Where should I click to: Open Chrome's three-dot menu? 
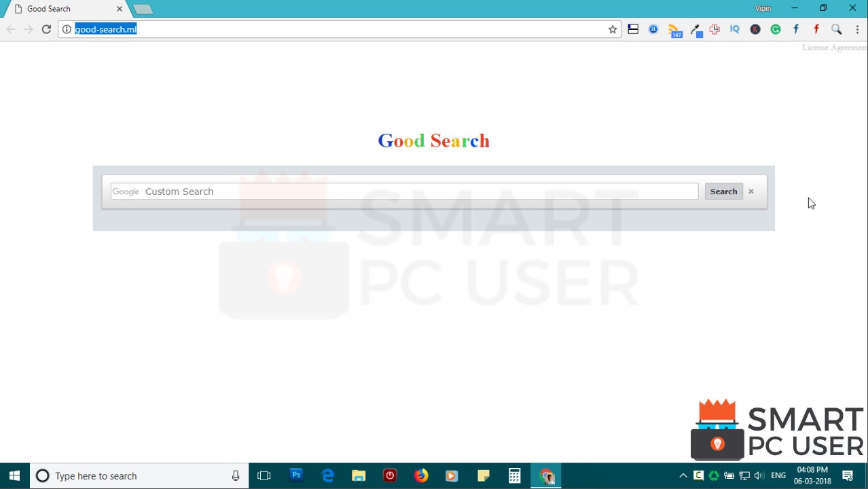pos(857,29)
